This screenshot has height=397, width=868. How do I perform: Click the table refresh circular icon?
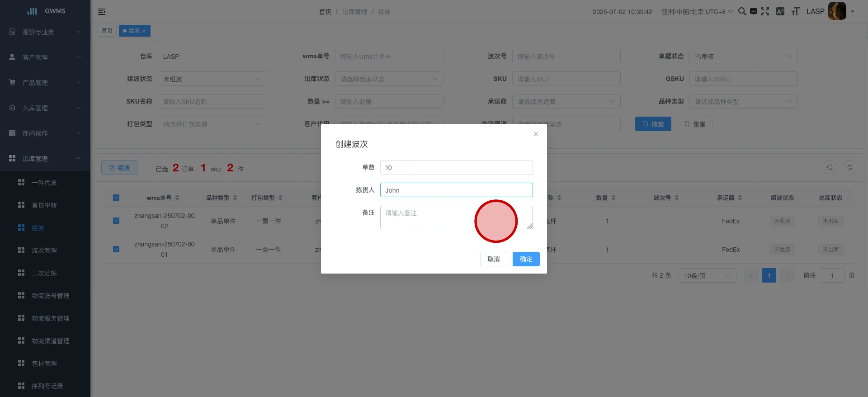coord(850,167)
